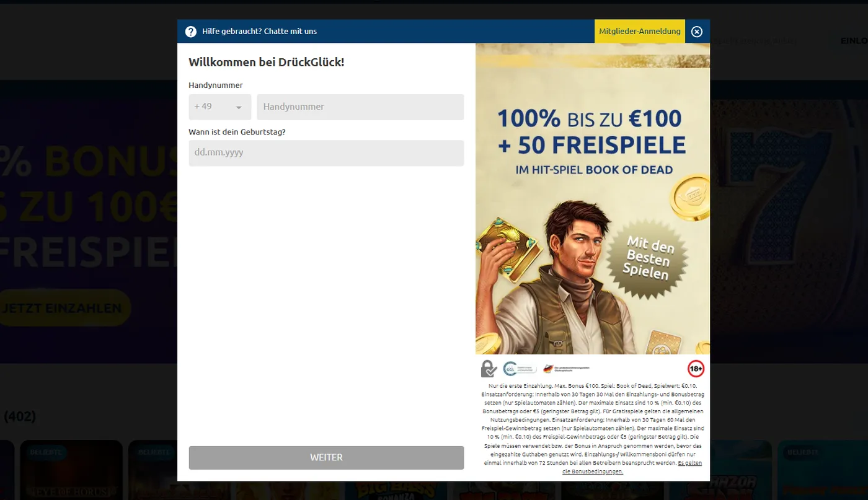Viewport: 868px width, 500px height.
Task: Click the Handynummer input field
Action: click(x=360, y=107)
